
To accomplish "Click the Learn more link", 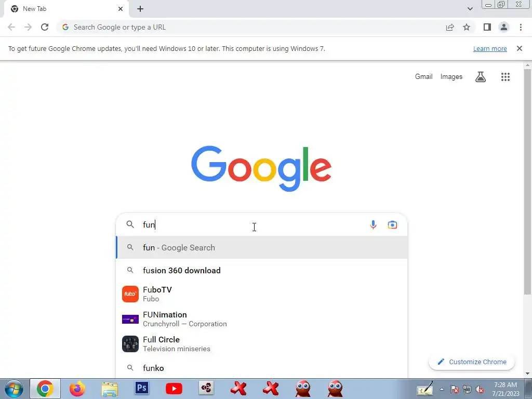I will pos(490,48).
